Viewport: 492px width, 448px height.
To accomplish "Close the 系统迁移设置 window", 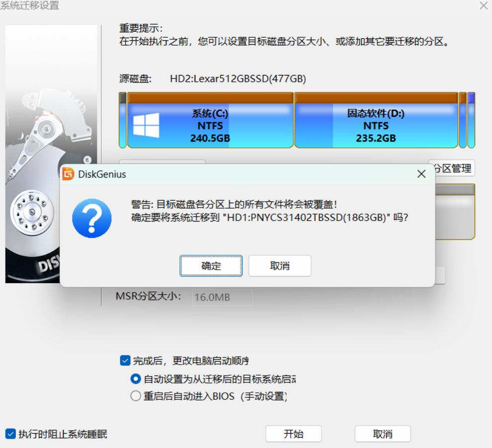I will pyautogui.click(x=483, y=6).
